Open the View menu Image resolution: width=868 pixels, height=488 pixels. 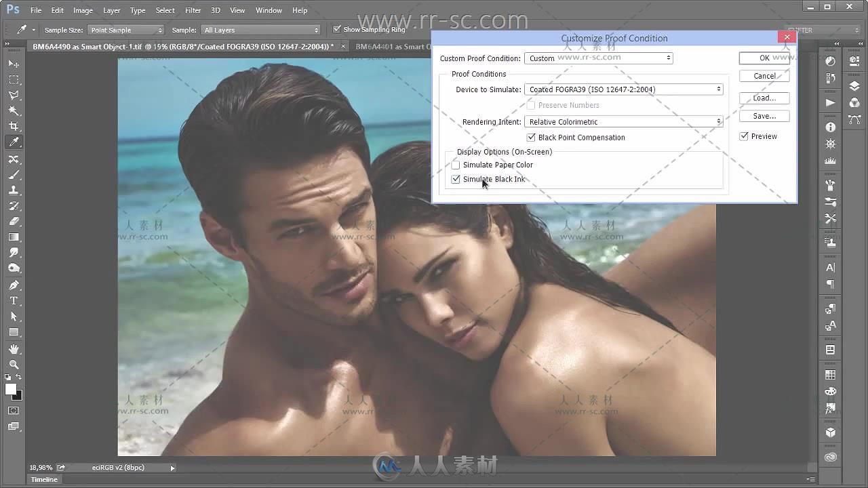pyautogui.click(x=237, y=10)
